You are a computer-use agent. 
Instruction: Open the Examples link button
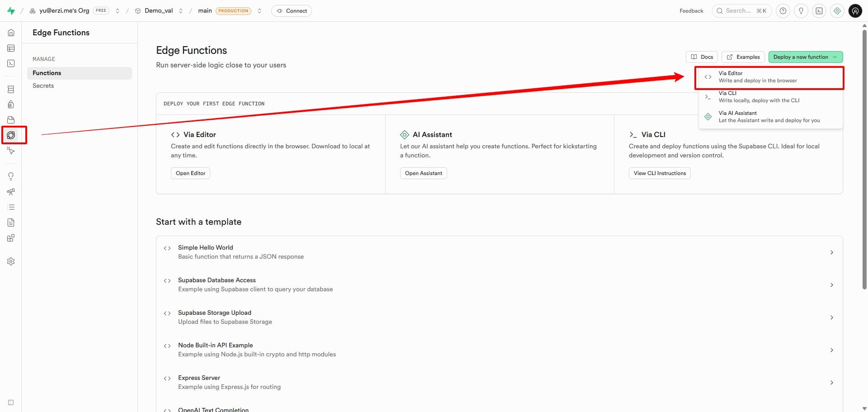coord(743,57)
